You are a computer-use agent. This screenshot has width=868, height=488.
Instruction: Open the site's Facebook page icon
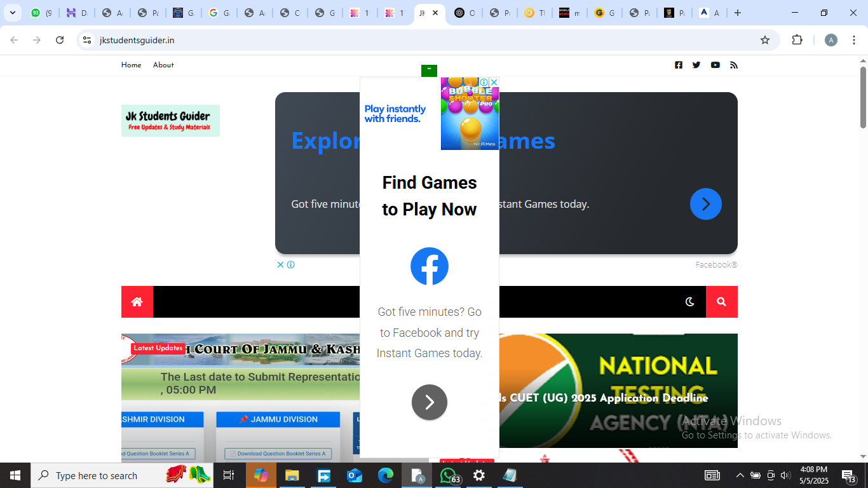point(679,65)
